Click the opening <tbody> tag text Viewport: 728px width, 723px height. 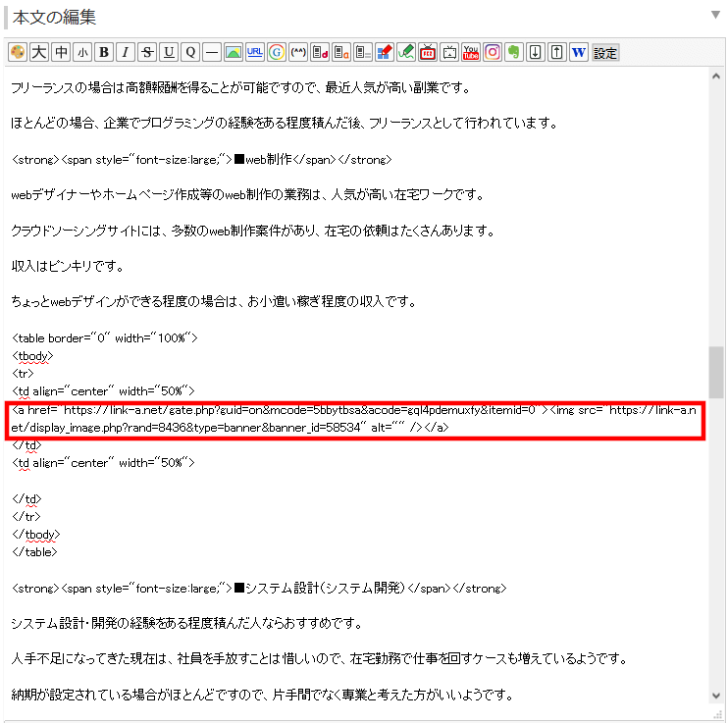32,356
